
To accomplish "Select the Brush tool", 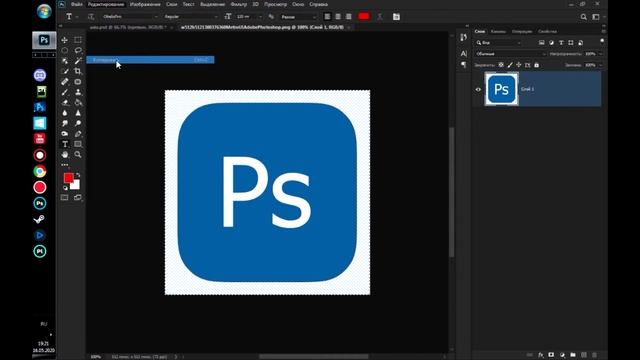I will click(x=64, y=92).
